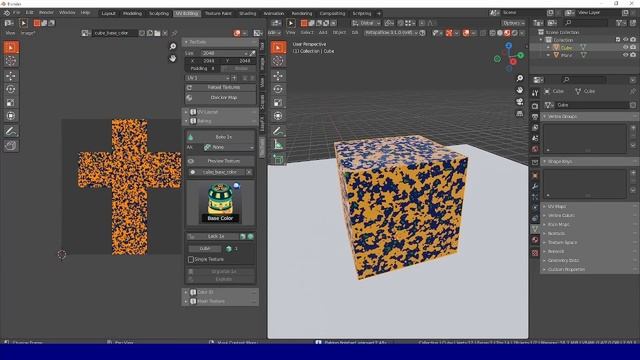The height and width of the screenshot is (360, 640).
Task: Open the Modifier properties wrench tab
Action: pos(535,187)
